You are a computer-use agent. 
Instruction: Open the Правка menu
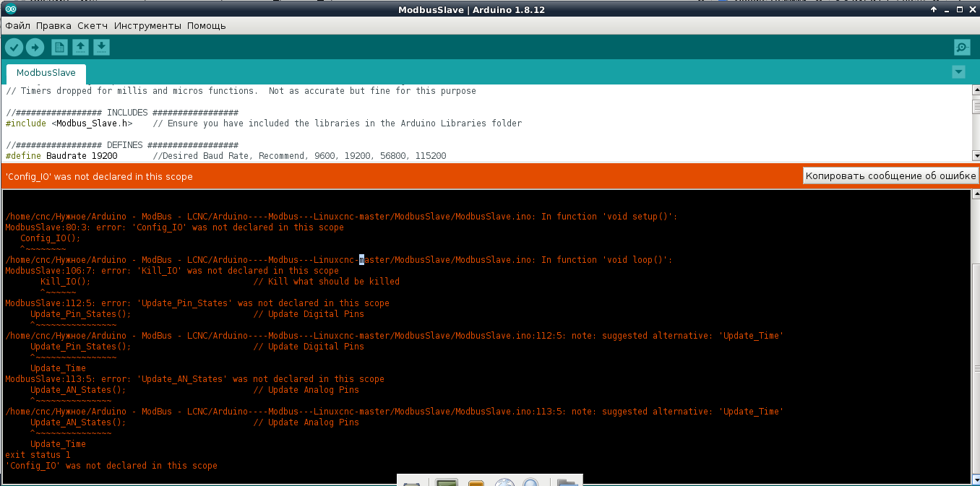click(53, 25)
